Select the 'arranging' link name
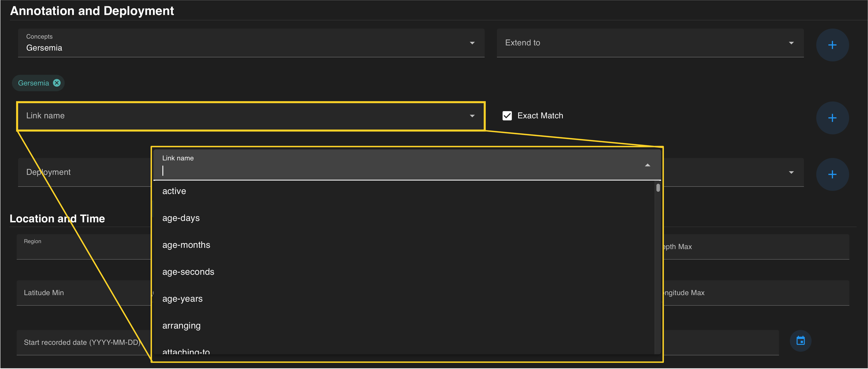The height and width of the screenshot is (369, 868). 181,326
